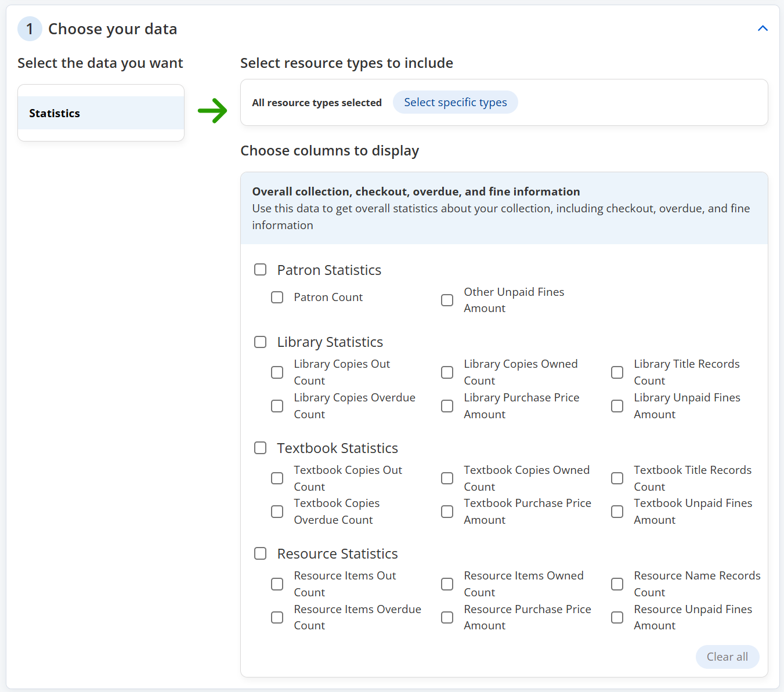Check Textbook Unpaid Fines Amount box

[617, 512]
